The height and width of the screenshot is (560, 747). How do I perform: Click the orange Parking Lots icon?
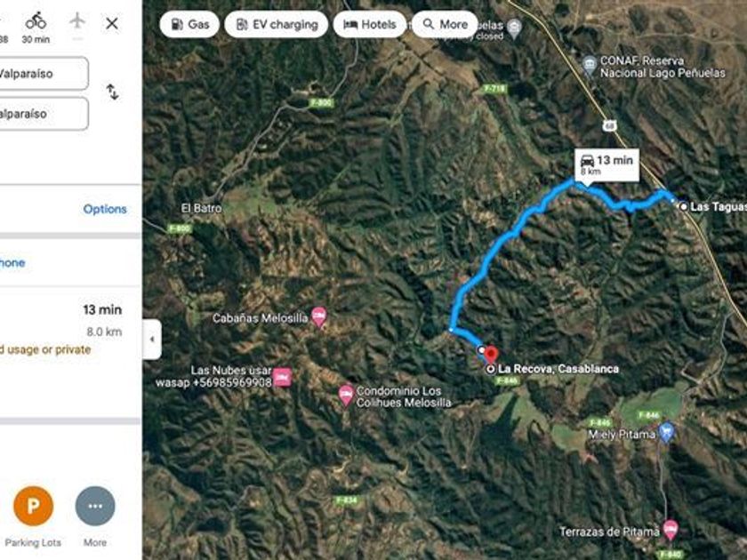point(34,506)
